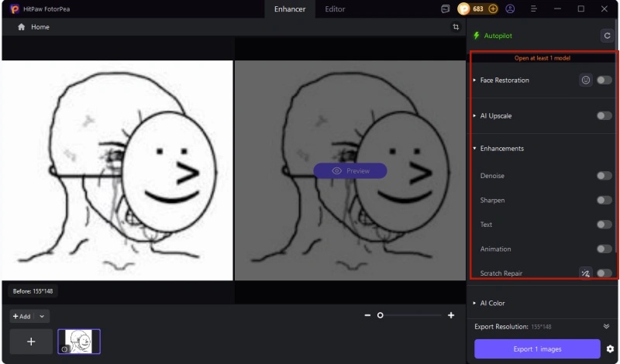Expand the AI Upscale section arrow
Screen dimensions: 620x364
[474, 116]
